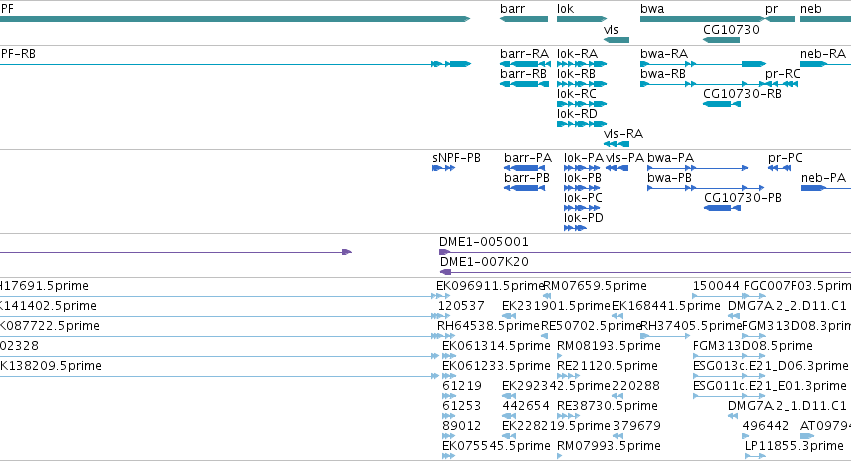Select the RM07659.5prime EST label
Screen dimensions: 851x461
[x=595, y=286]
